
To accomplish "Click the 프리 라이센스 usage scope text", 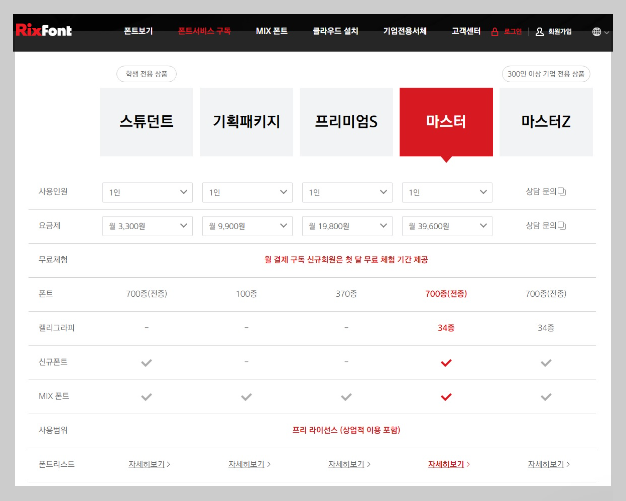I will [x=346, y=430].
